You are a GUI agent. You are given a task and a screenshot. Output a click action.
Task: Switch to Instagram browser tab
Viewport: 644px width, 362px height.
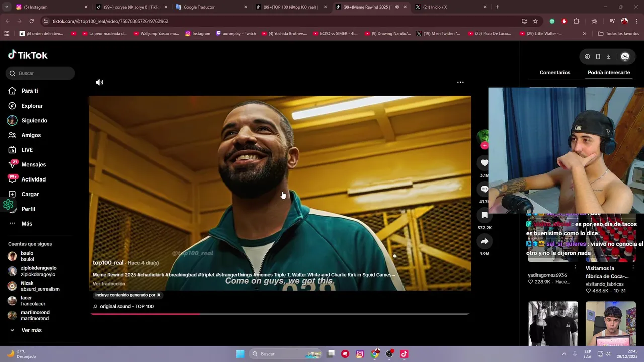pyautogui.click(x=50, y=7)
